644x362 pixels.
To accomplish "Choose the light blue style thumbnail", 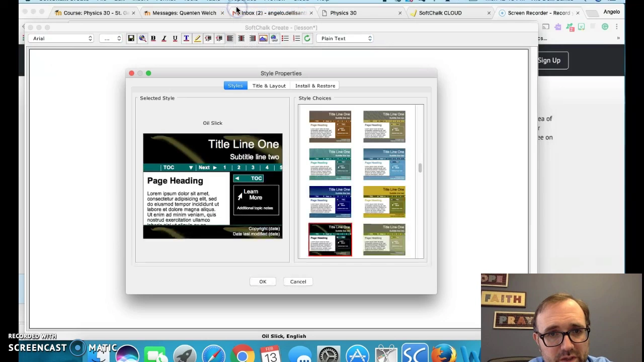I will [384, 164].
